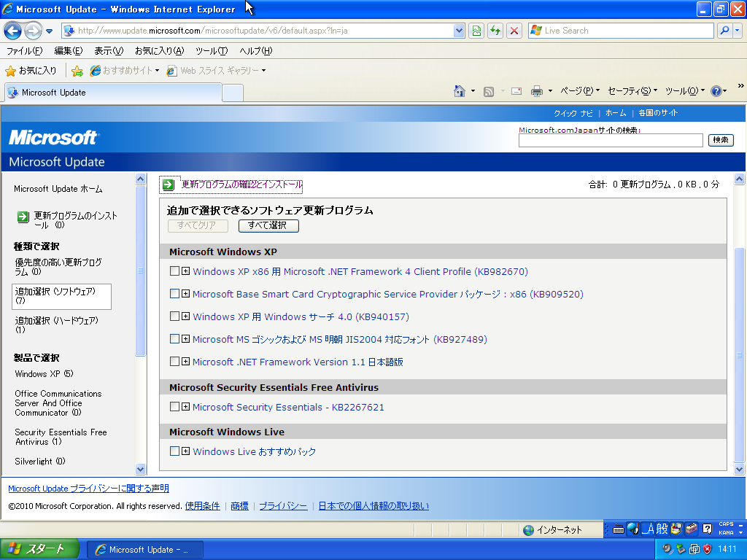Viewport: 747px width, 560px height.
Task: Click the add to favorites bar icon
Action: click(77, 71)
